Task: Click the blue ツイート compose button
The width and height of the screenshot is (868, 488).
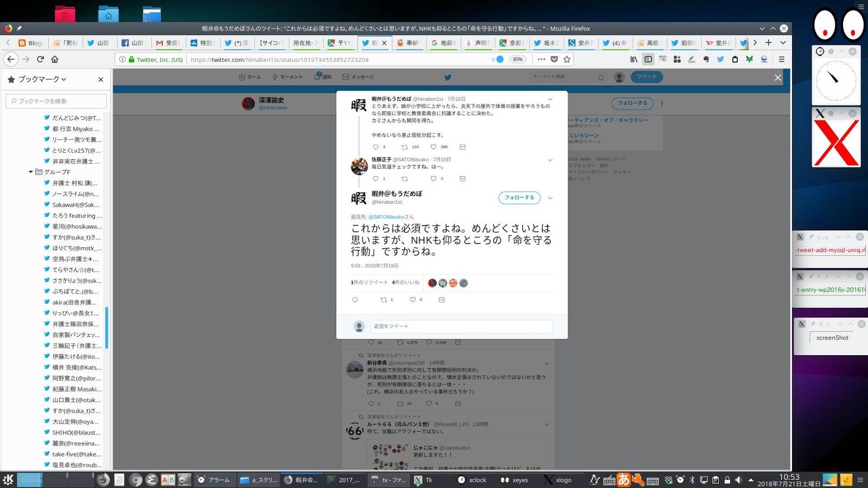Action: coord(647,77)
